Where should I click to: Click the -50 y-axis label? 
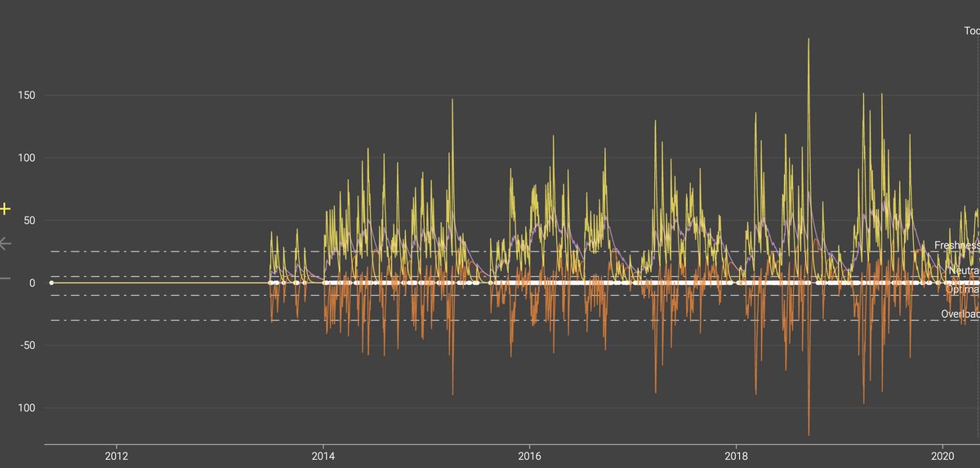pyautogui.click(x=26, y=345)
